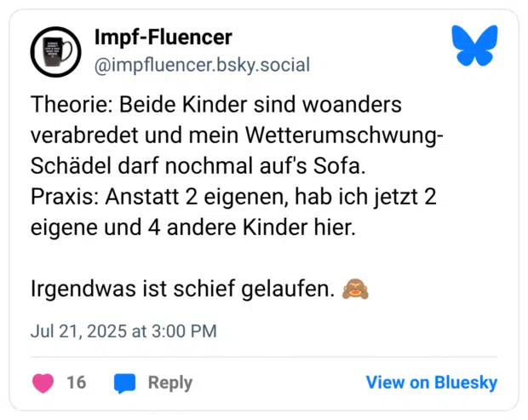Click the Bluesky butterfly logo
Screen dimensions: 528x420
[x=474, y=45]
